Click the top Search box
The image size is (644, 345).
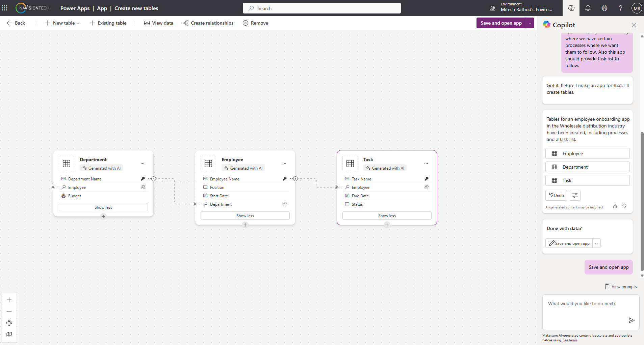coord(321,8)
